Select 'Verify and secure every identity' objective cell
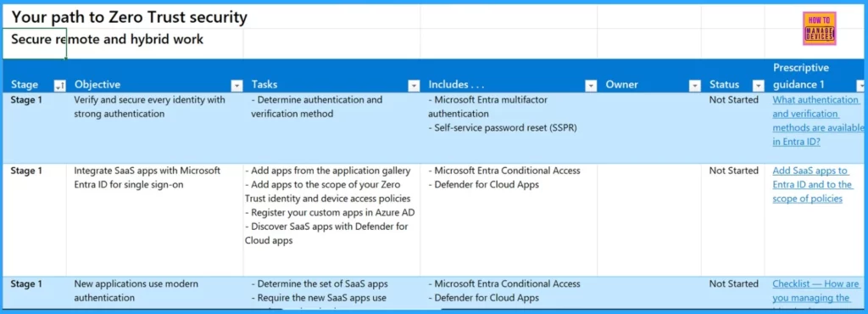This screenshot has width=868, height=314. pos(154,128)
